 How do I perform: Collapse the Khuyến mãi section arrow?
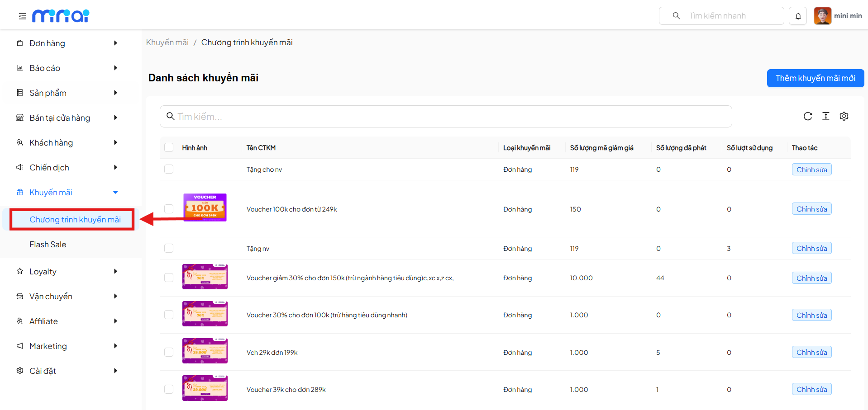115,193
